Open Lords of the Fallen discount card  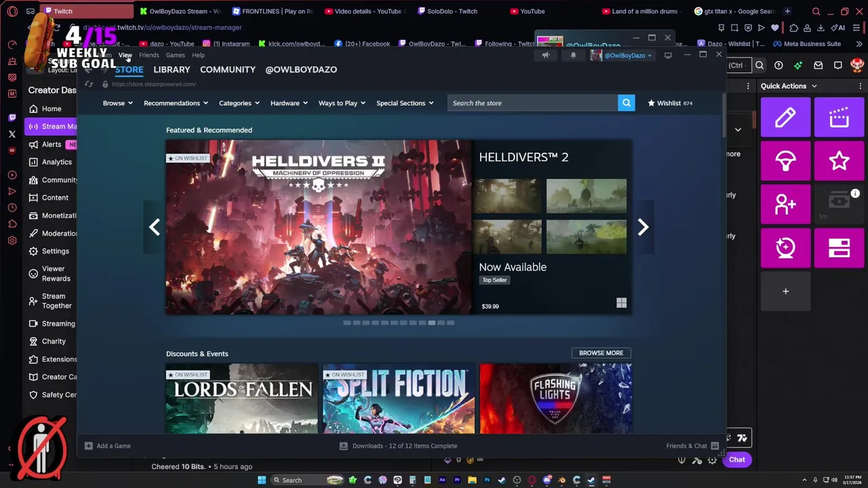241,399
